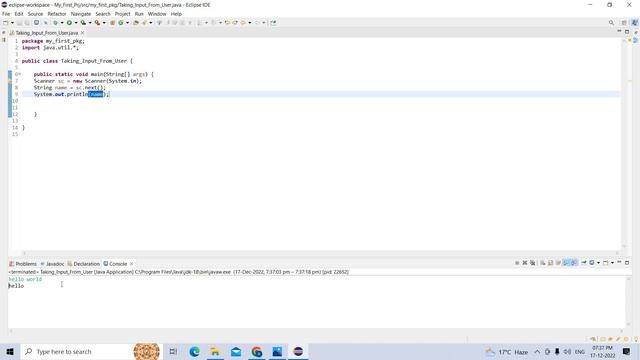Image resolution: width=640 pixels, height=360 pixels.
Task: Maximize the editor area
Action: 627,32
